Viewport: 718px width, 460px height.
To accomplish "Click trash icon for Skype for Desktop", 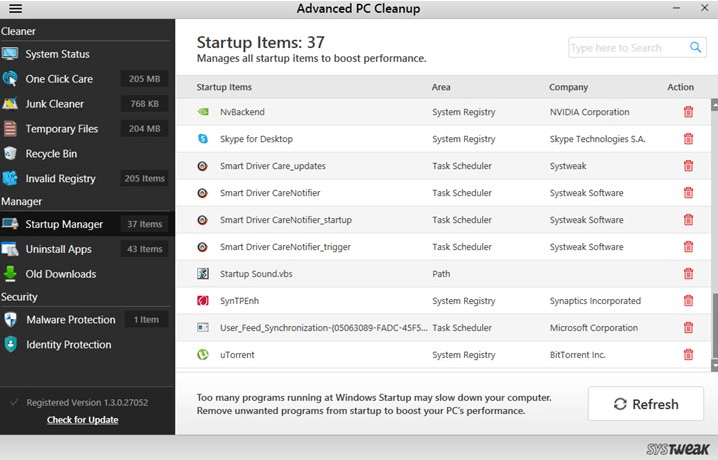I will point(688,139).
